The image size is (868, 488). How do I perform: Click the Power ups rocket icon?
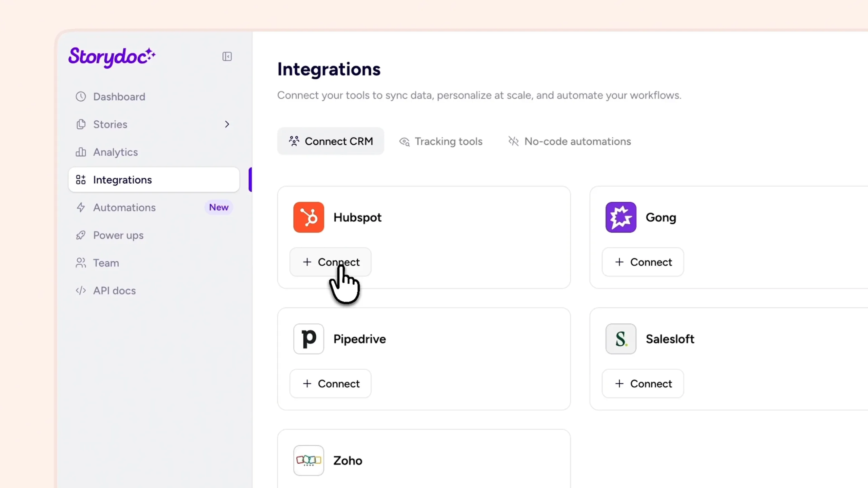81,235
